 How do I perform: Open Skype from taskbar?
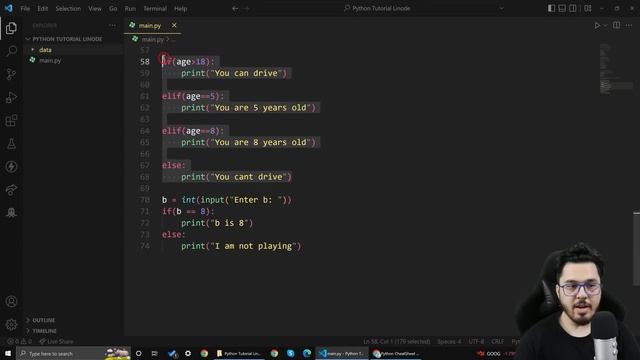coord(291,353)
